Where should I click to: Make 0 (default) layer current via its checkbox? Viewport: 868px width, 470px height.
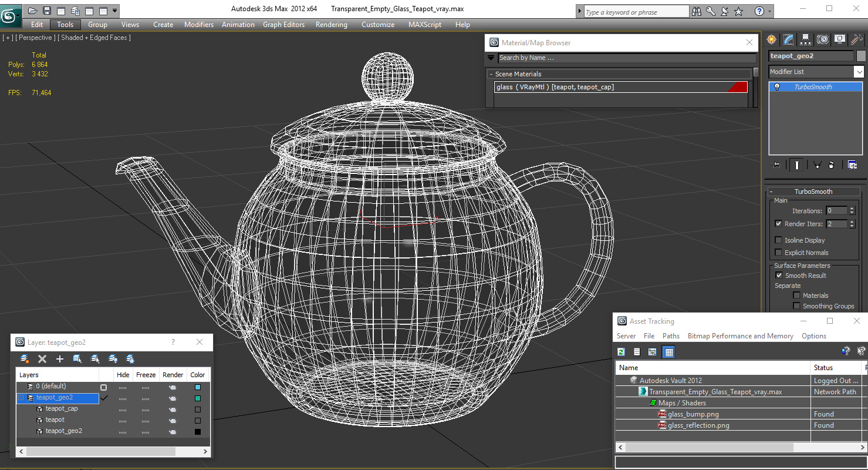click(104, 387)
